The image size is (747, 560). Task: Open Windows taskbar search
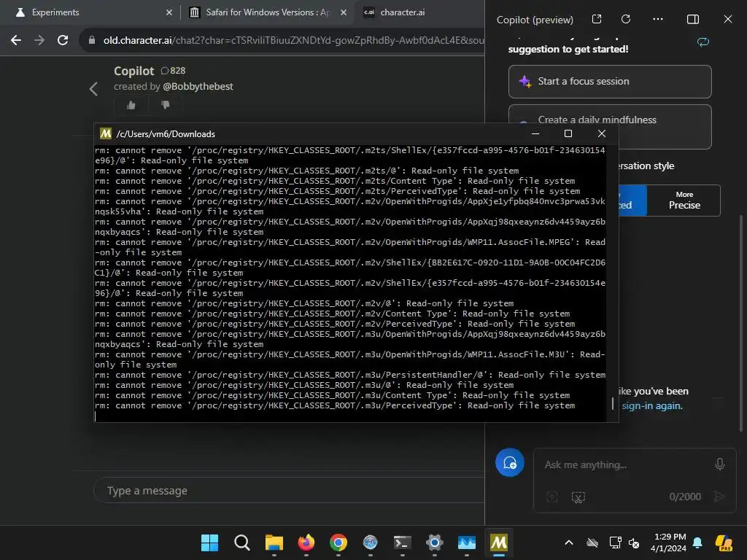[x=242, y=542]
